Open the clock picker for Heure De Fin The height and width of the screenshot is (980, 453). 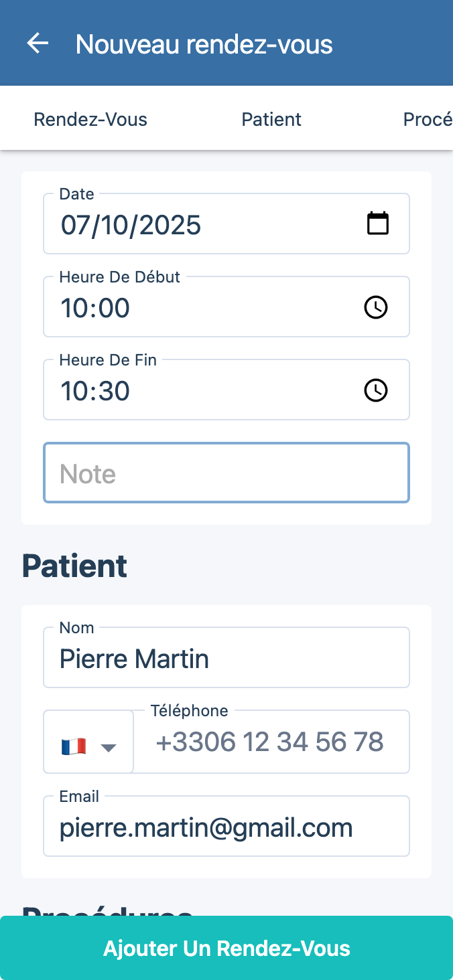(x=375, y=390)
